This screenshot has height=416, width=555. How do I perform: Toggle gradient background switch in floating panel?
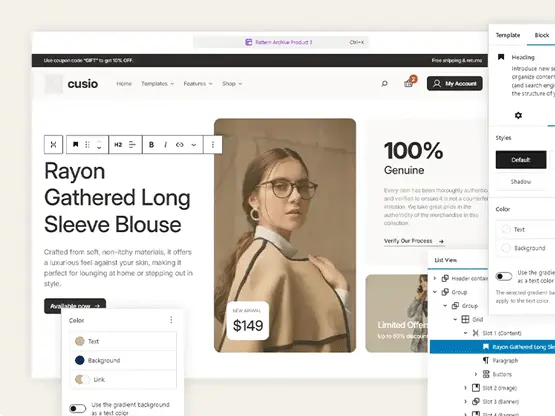point(78,409)
